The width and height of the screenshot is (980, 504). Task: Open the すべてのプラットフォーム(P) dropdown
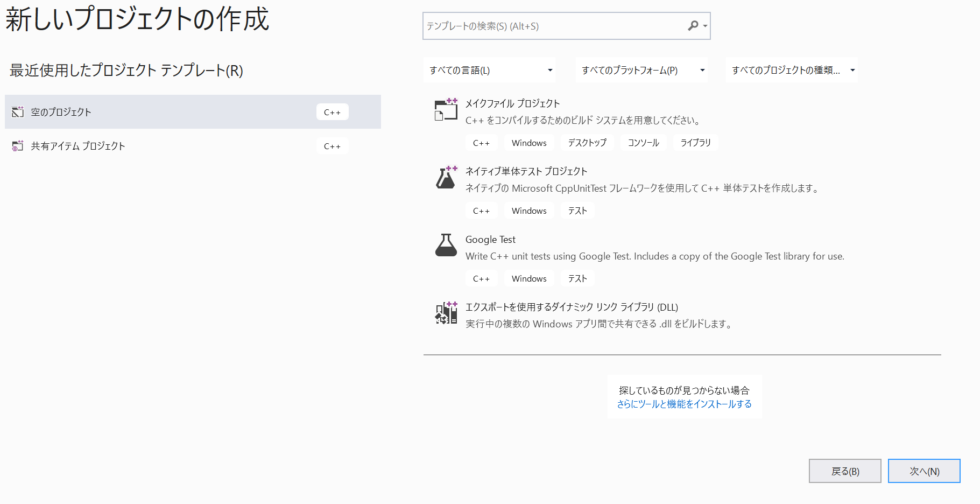coord(641,70)
